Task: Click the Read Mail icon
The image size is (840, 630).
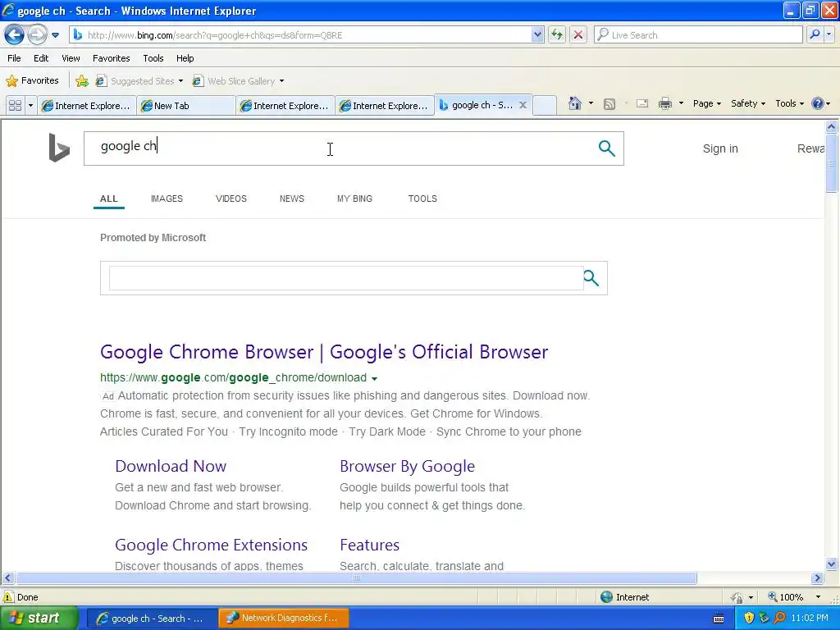Action: (642, 104)
